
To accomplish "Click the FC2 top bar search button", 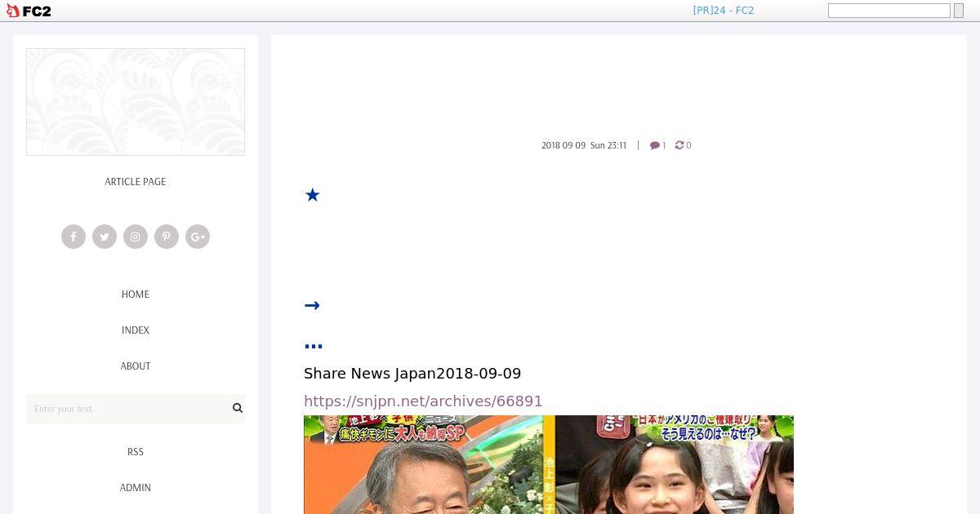I will [959, 11].
